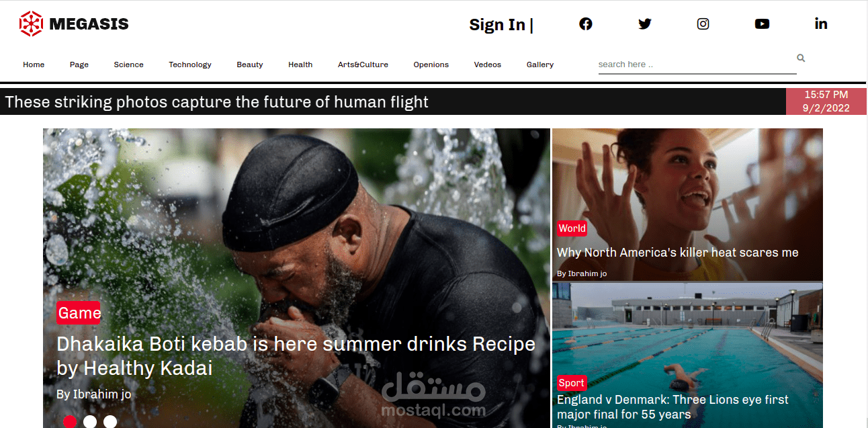Viewport: 868px width, 428px height.
Task: Select the third carousel slide dot
Action: pos(110,422)
